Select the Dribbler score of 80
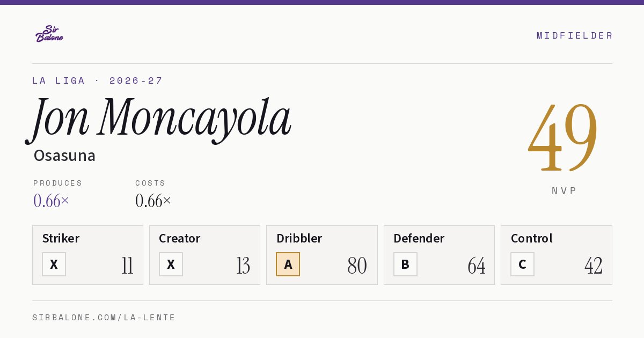This screenshot has width=644, height=338. click(357, 266)
